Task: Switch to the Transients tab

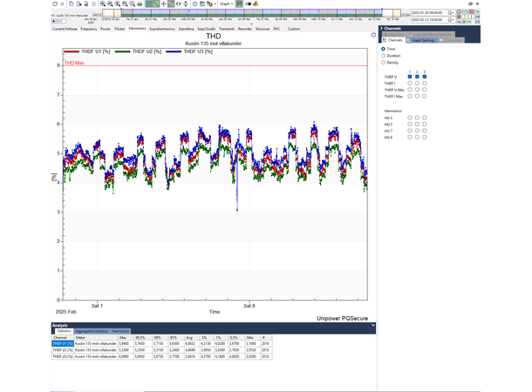Action: coord(227,29)
